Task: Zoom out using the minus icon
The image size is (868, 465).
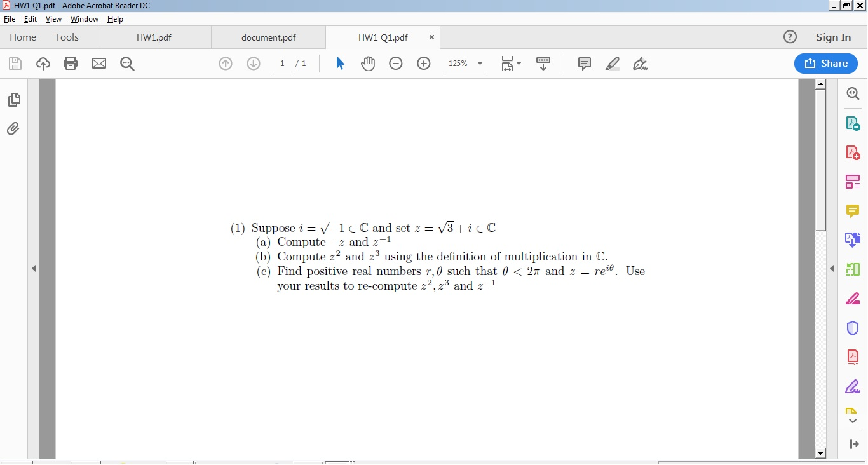Action: coord(396,63)
